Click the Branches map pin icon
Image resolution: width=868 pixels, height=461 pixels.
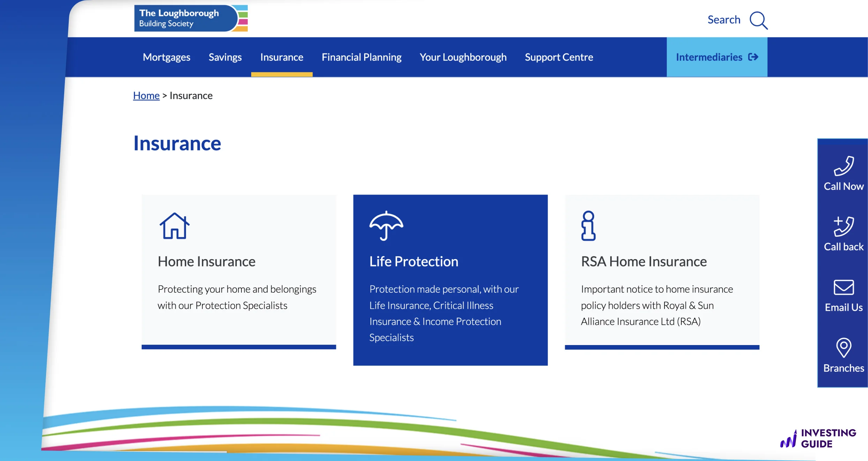point(844,347)
